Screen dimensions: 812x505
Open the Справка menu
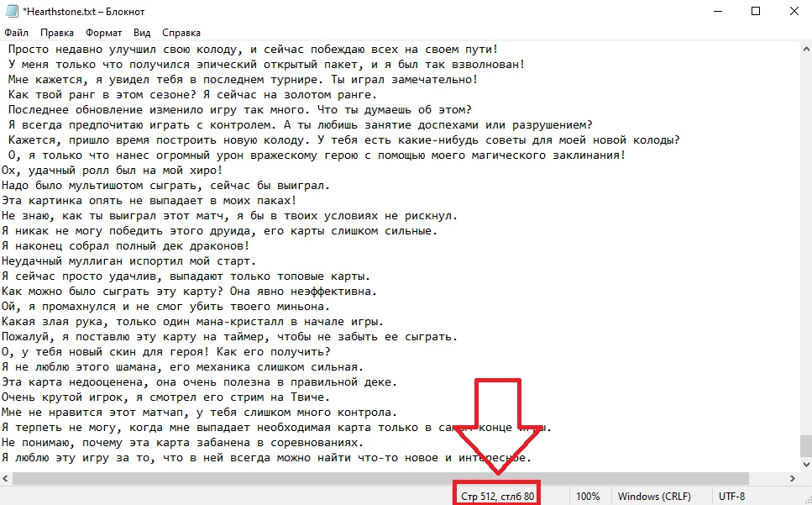click(181, 33)
